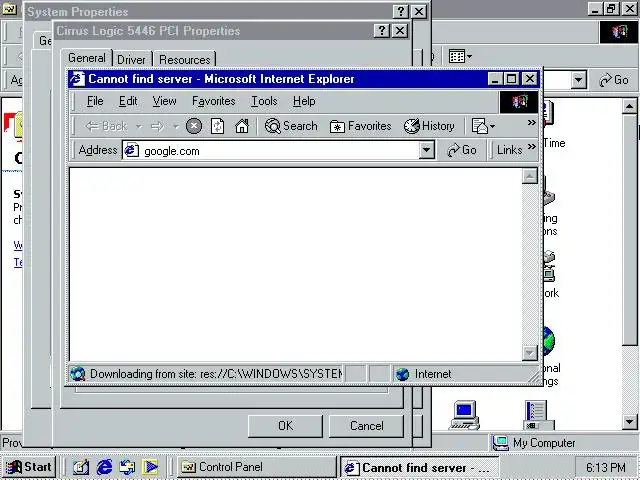This screenshot has width=640, height=480.
Task: Click Control Panel scrollbar up arrow
Action: (x=629, y=107)
